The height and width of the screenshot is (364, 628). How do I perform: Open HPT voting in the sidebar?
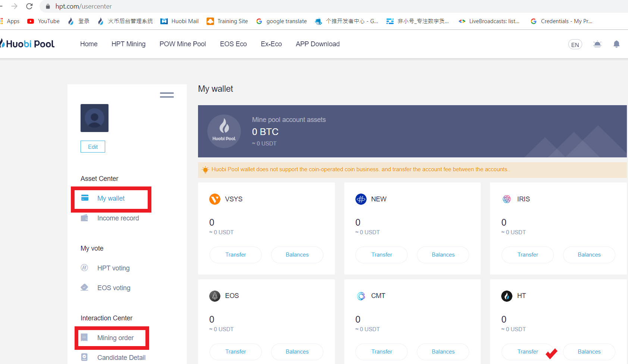(x=113, y=268)
